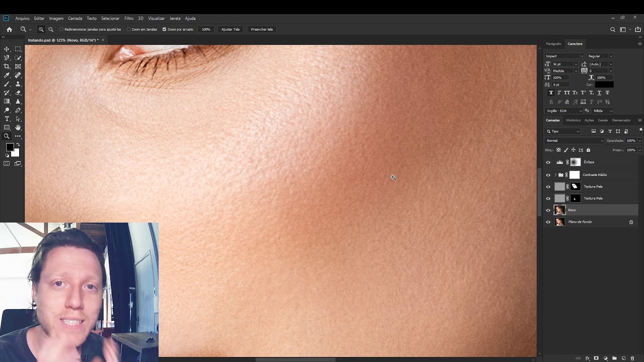
Task: Select the Hand tool
Action: 18,128
